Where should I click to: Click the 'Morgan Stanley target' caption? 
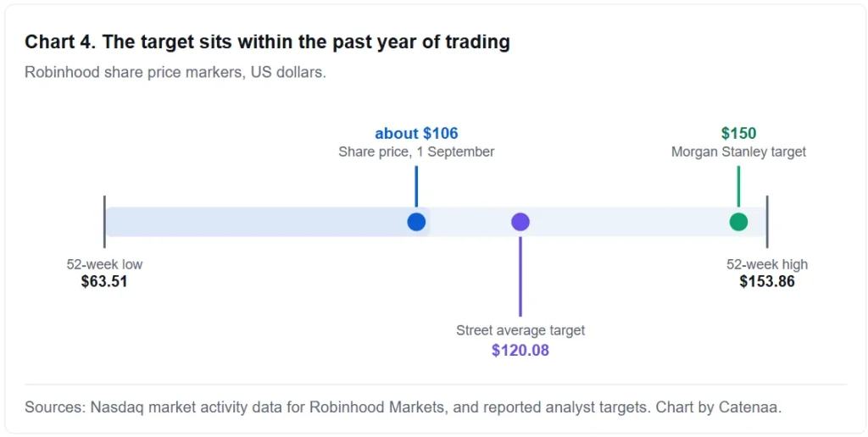738,152
